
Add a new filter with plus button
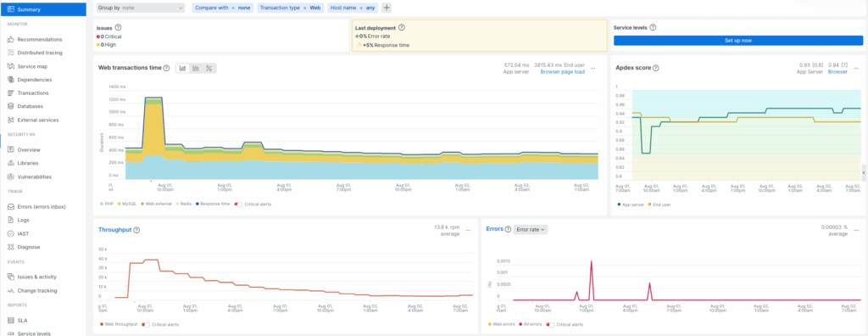tap(387, 8)
